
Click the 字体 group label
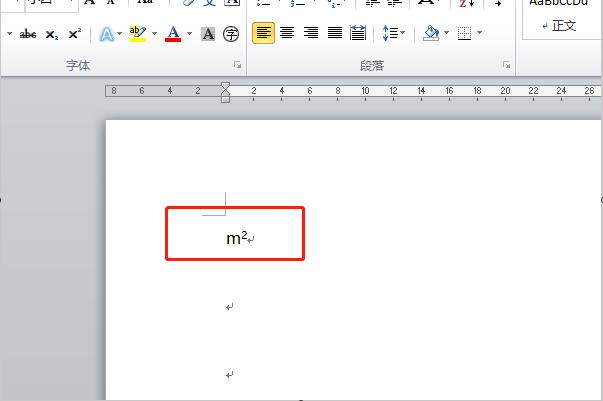78,65
